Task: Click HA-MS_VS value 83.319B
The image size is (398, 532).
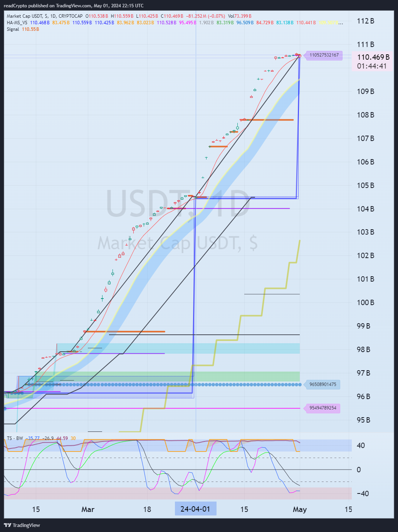Action: click(225, 23)
